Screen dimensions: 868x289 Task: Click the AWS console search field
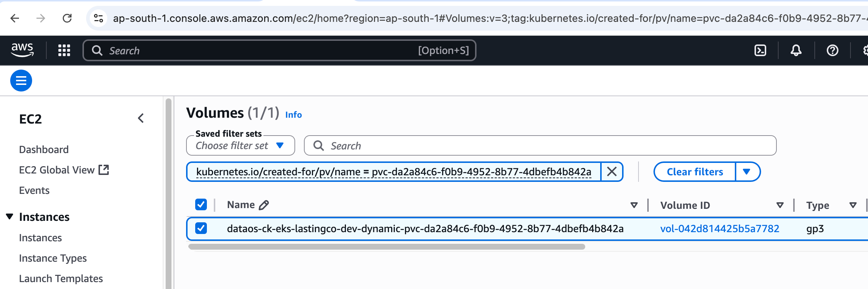point(279,50)
